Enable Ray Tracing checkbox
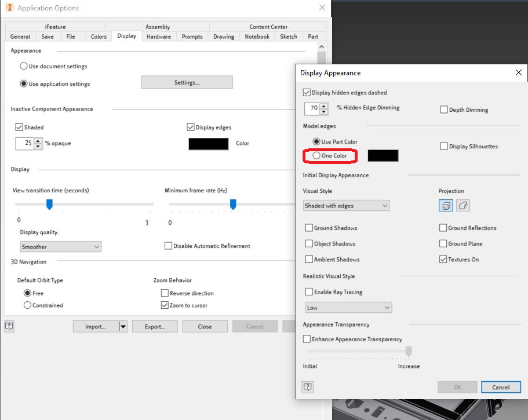 [x=309, y=292]
